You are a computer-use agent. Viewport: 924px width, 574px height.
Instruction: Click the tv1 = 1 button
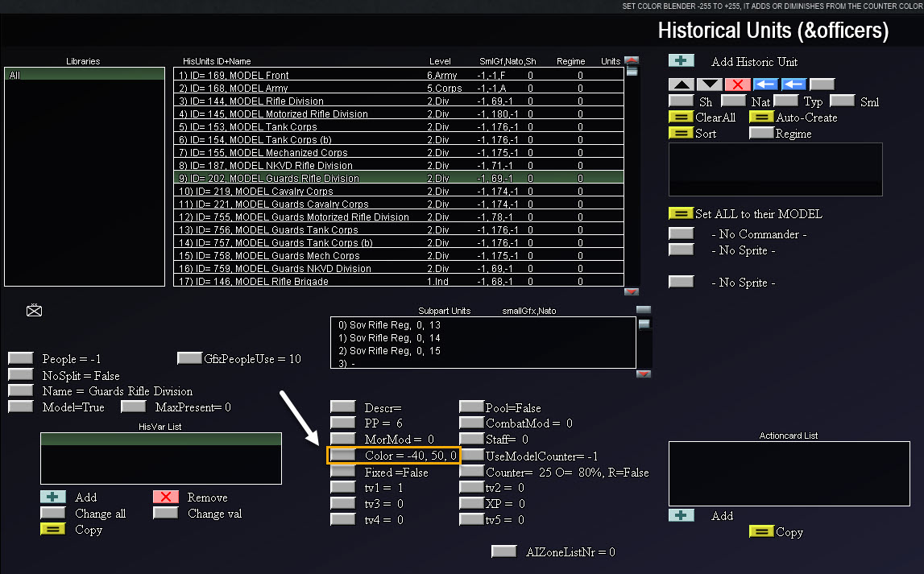(343, 487)
